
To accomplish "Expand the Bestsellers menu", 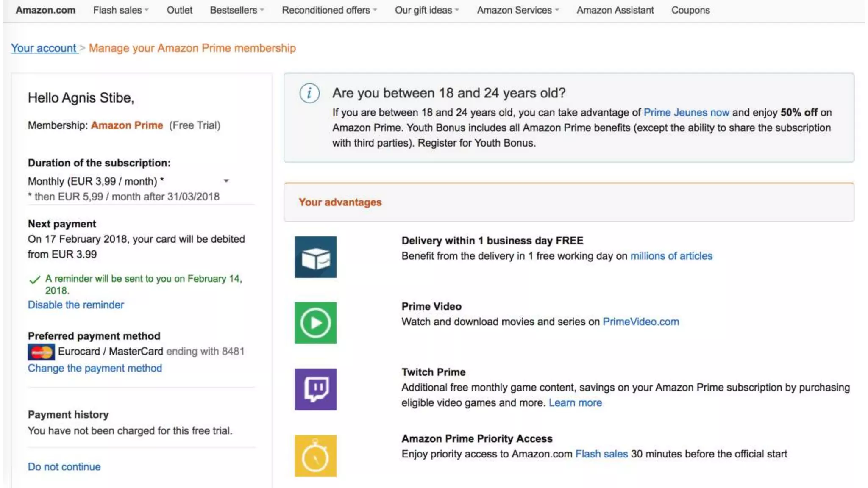I will pos(236,10).
